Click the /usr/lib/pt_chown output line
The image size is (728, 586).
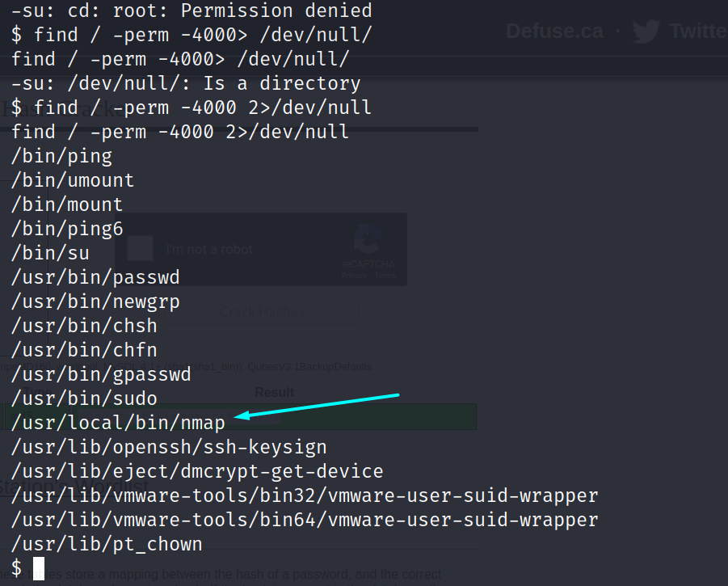(x=107, y=544)
